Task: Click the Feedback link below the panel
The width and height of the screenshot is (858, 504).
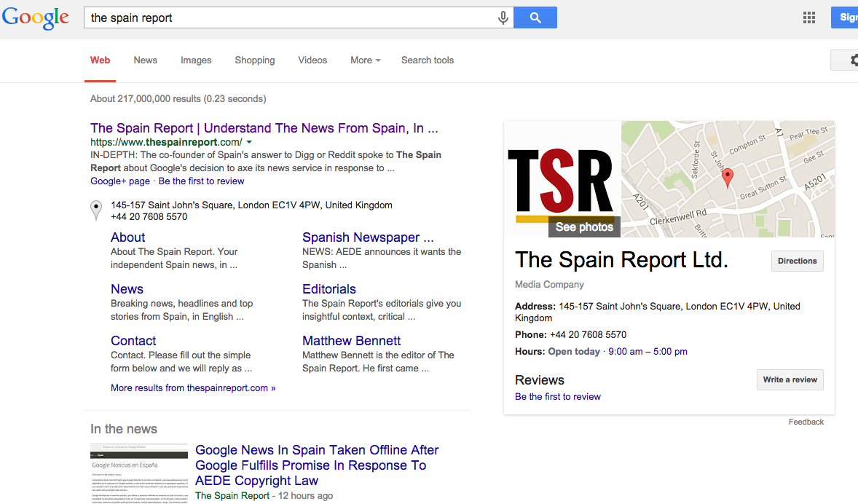Action: pos(806,422)
